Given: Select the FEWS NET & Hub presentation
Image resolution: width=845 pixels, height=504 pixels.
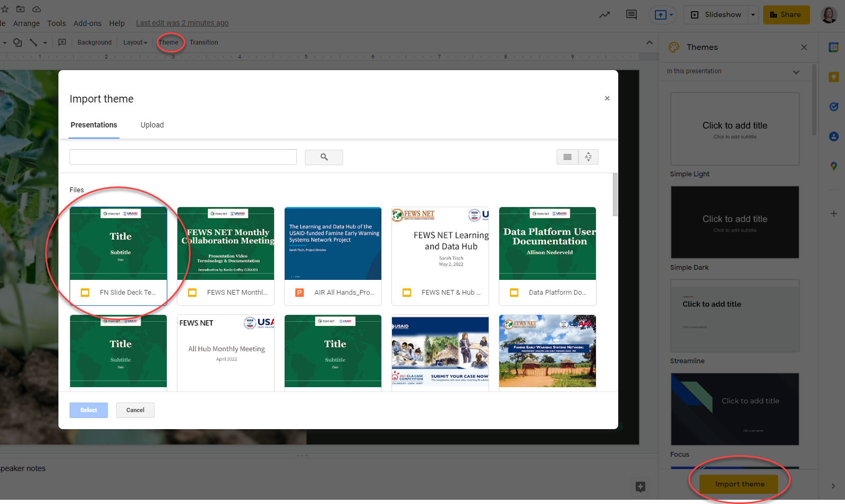Looking at the screenshot, I should (x=440, y=256).
